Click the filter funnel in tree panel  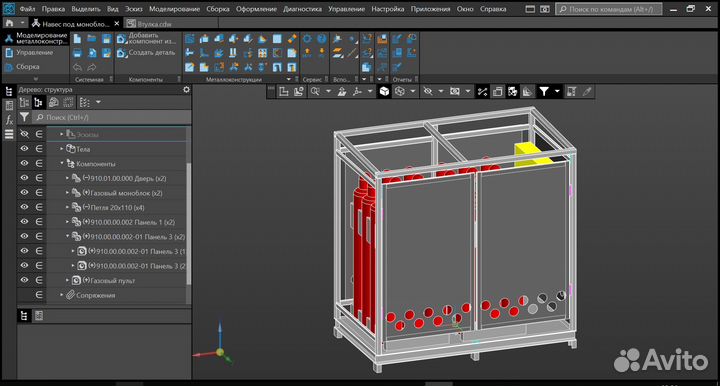[x=24, y=117]
